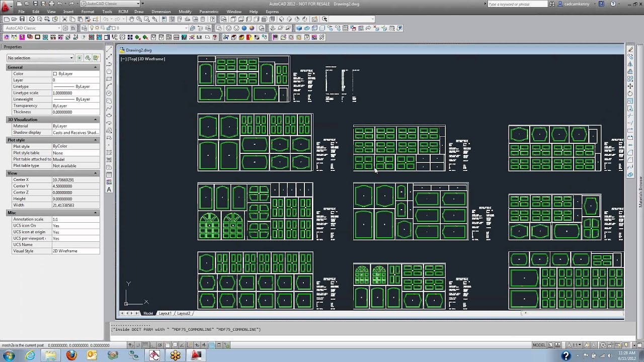644x362 pixels.
Task: Click the Erase tool in Modify toolbar
Action: [x=630, y=49]
